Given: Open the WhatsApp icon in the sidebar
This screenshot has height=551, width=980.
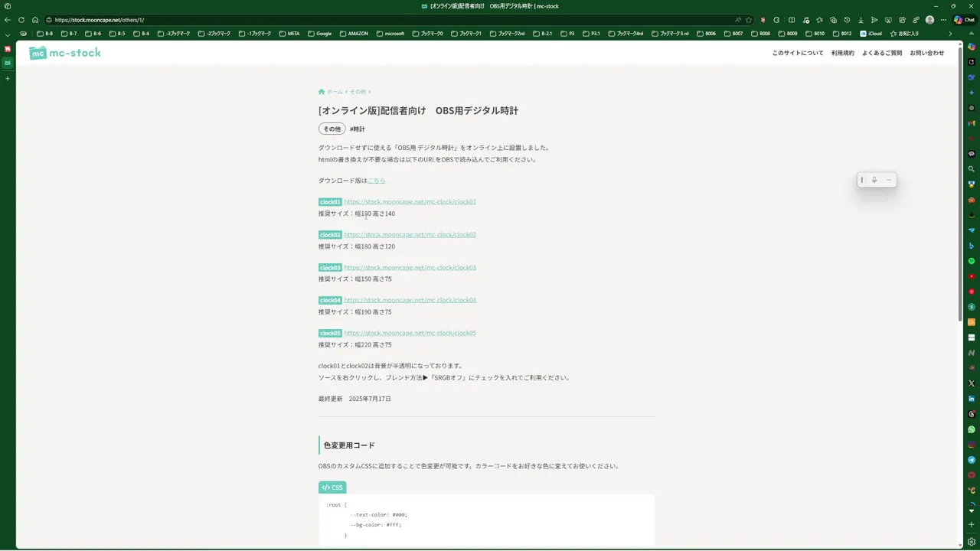Looking at the screenshot, I should click(x=972, y=429).
